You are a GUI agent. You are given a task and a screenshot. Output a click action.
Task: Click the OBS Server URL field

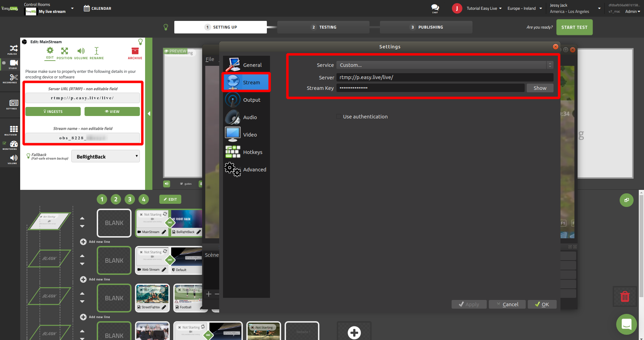[x=445, y=77]
